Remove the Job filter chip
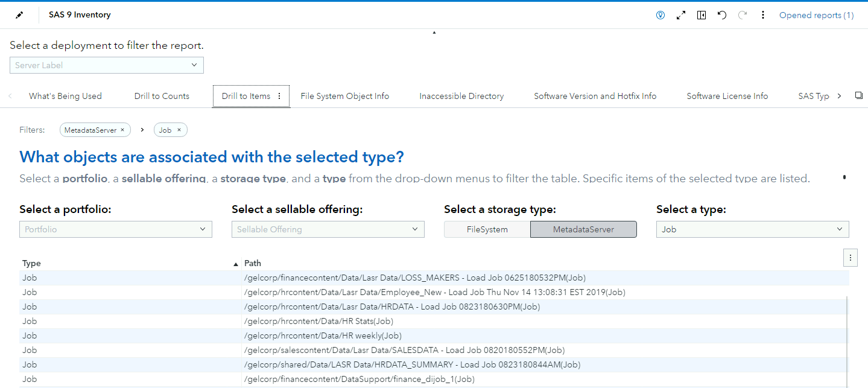 [x=180, y=129]
